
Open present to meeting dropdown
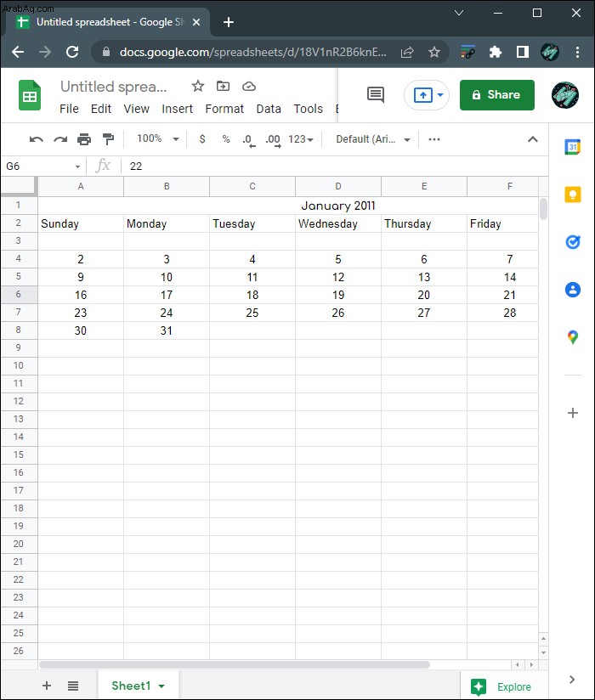(x=440, y=94)
